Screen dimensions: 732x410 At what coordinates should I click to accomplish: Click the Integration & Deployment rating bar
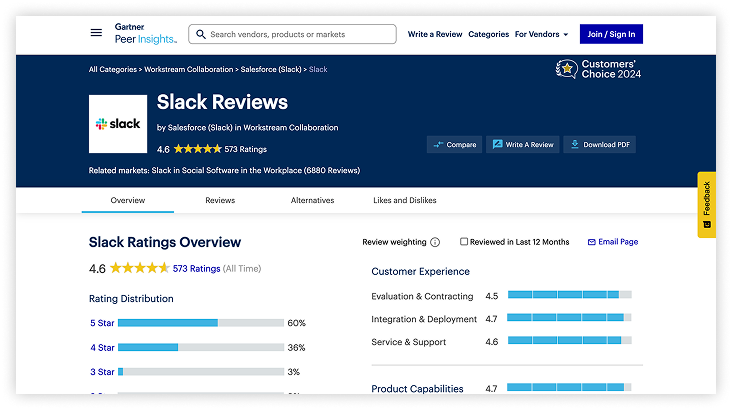570,318
